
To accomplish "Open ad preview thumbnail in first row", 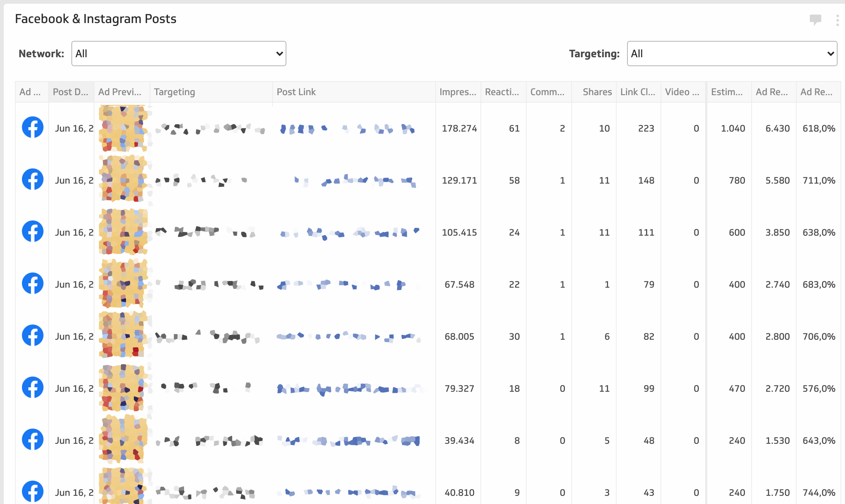I will [123, 128].
